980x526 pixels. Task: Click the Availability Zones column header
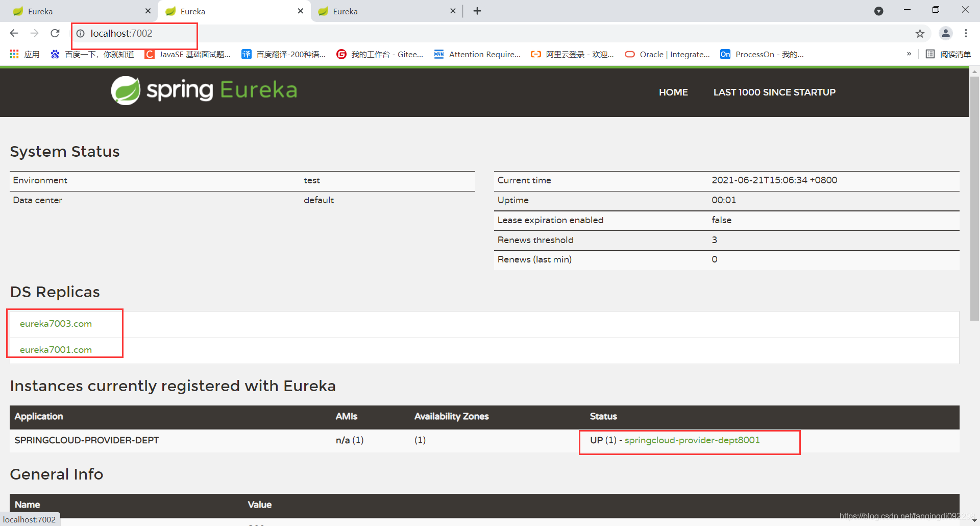tap(451, 417)
